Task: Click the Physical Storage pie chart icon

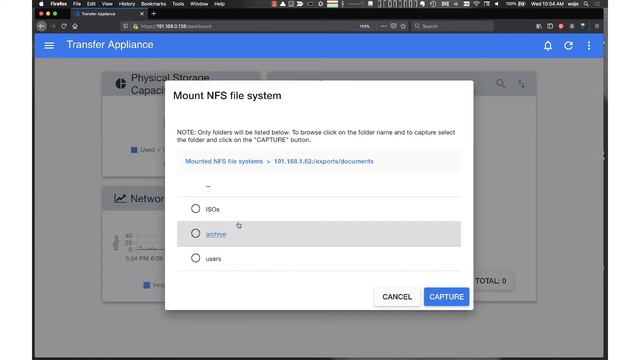Action: click(121, 84)
